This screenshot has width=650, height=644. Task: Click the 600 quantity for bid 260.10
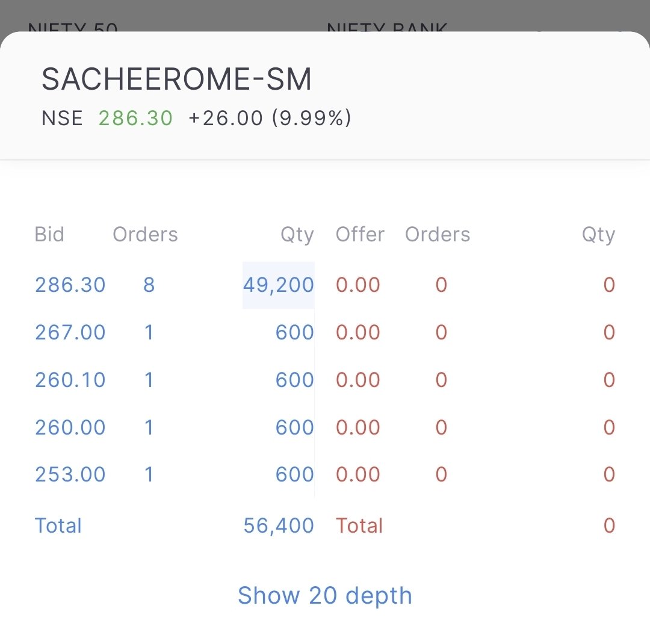click(295, 380)
